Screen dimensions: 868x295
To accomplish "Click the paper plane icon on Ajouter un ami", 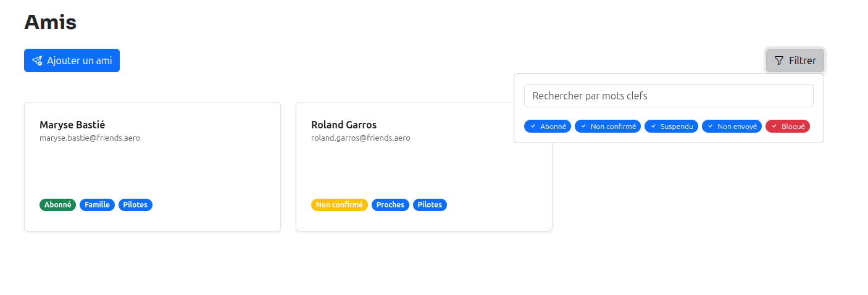I will (37, 60).
